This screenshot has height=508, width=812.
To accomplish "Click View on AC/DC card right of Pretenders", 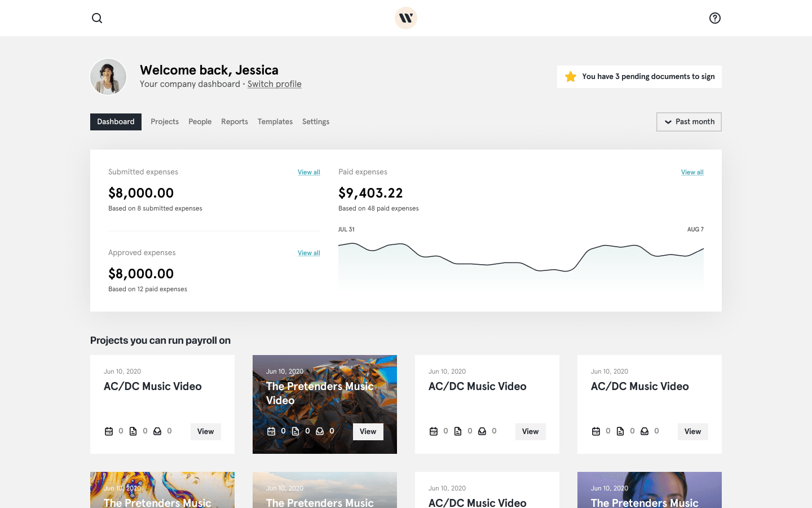I will tap(531, 432).
